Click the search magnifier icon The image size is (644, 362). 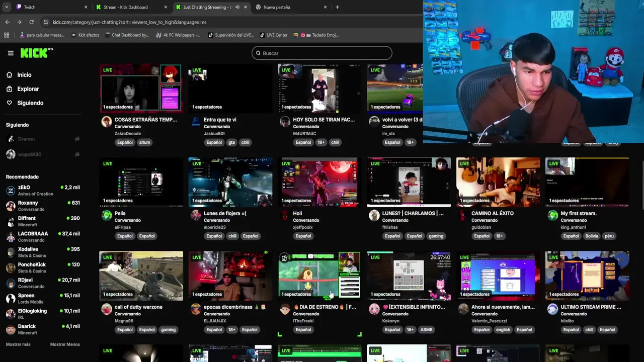coord(258,53)
